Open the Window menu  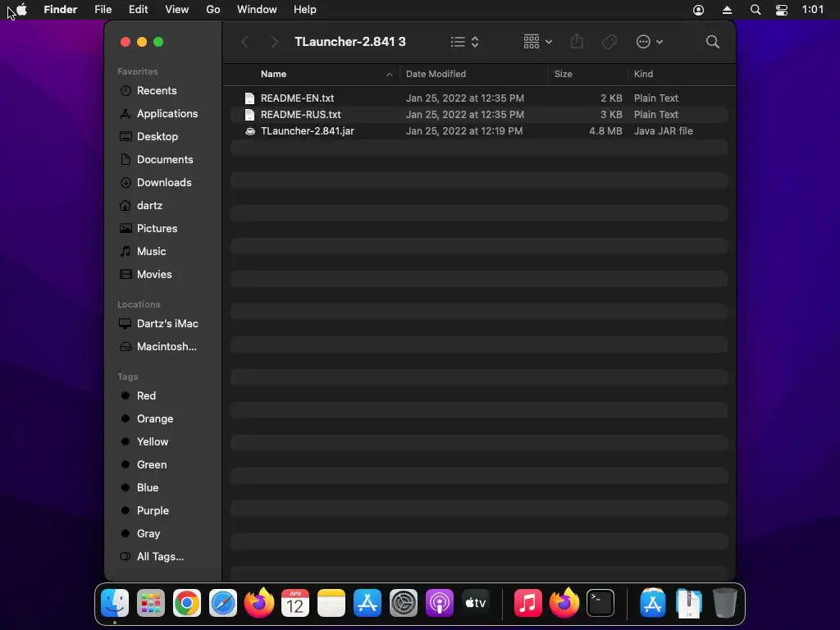click(257, 10)
